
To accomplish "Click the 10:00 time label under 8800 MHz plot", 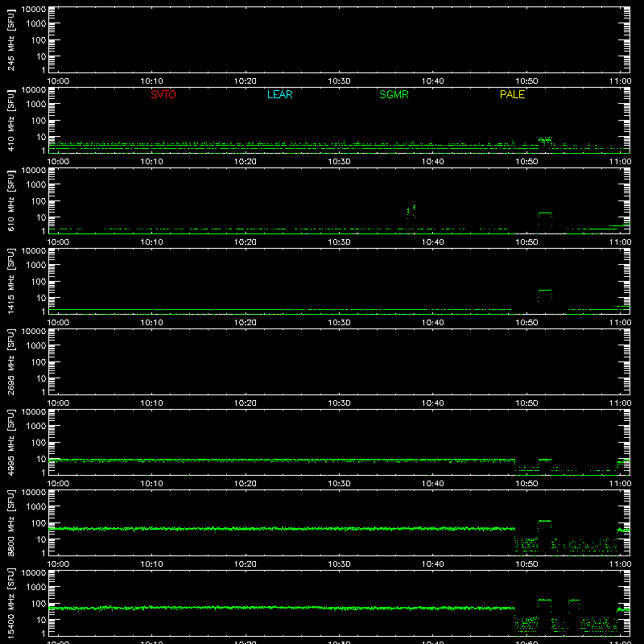I will pos(58,564).
